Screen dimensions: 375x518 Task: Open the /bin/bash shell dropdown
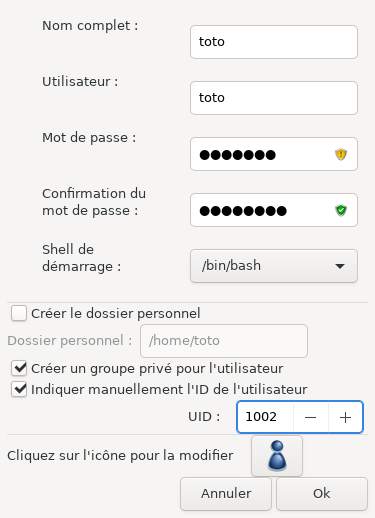click(x=274, y=266)
